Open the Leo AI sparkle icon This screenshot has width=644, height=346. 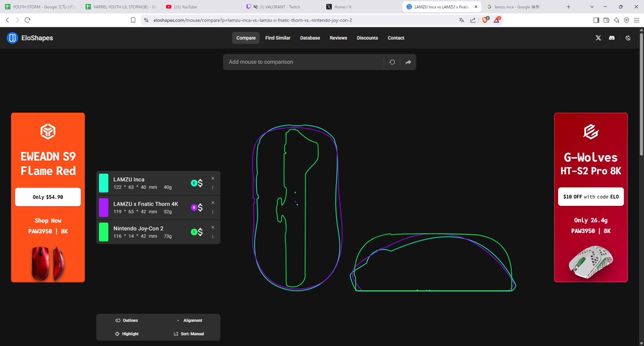pyautogui.click(x=617, y=20)
